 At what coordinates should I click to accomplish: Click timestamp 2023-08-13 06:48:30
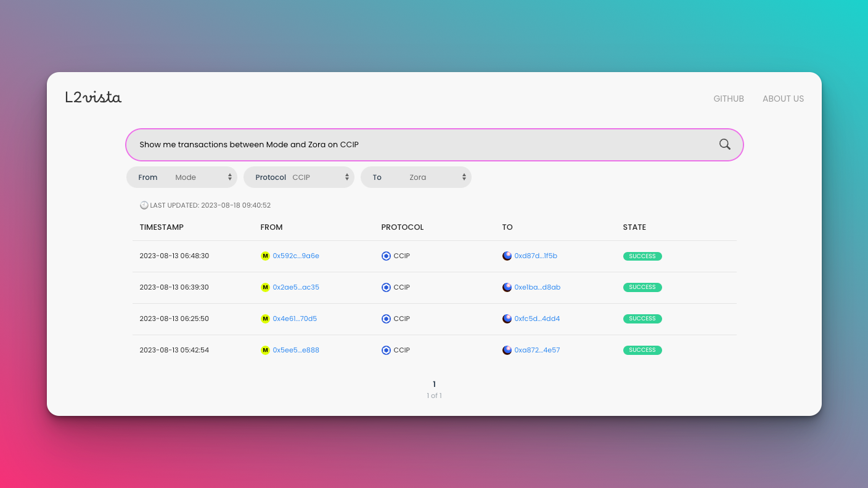174,256
